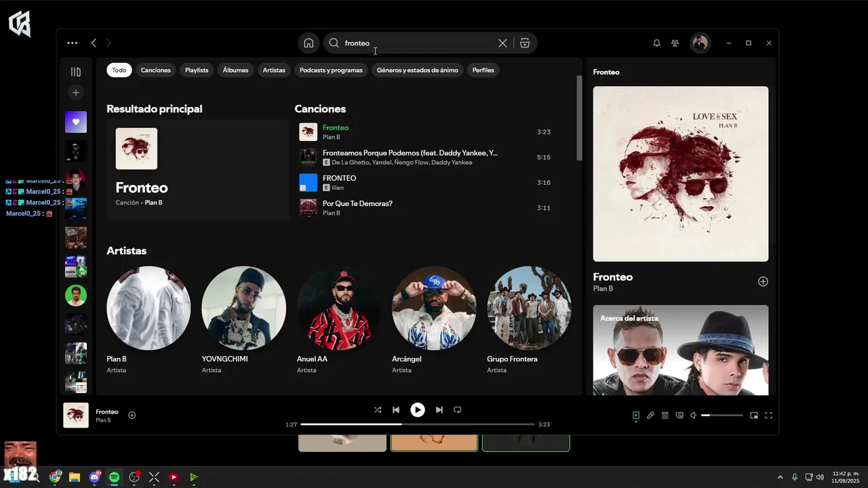This screenshot has width=868, height=488.
Task: Open YOVNGCHIMI artist card
Action: [243, 319]
